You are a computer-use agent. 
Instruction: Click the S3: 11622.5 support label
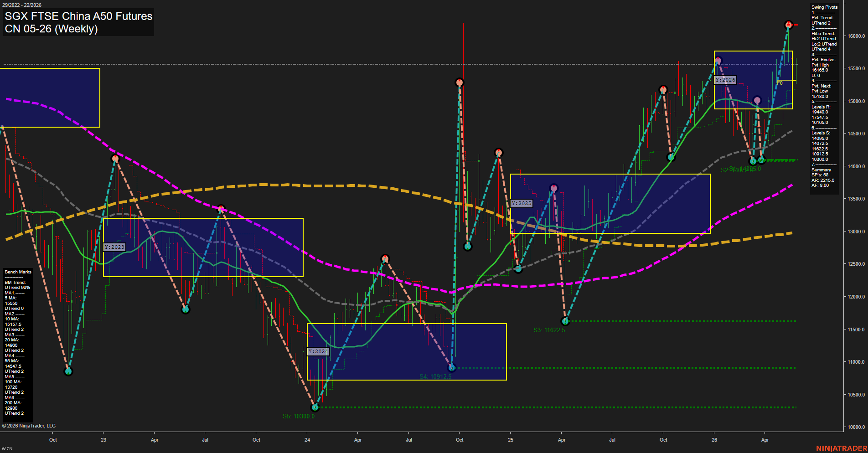[x=549, y=330]
